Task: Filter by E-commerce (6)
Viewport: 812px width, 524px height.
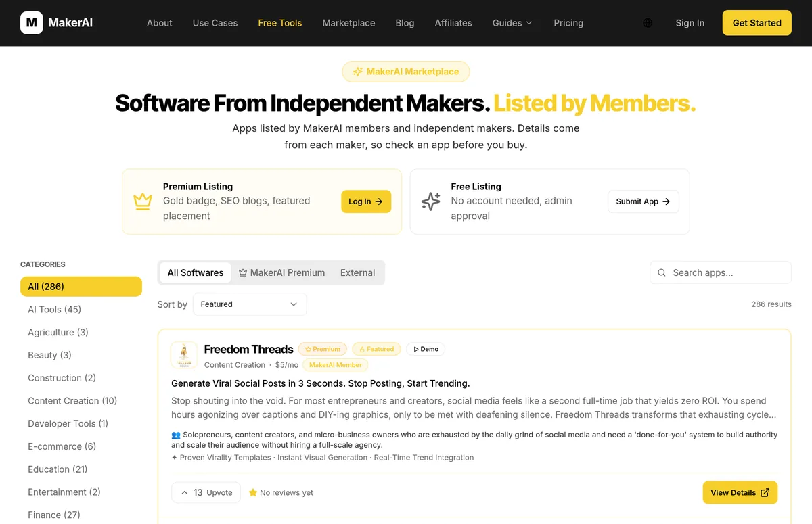Action: [x=81, y=446]
